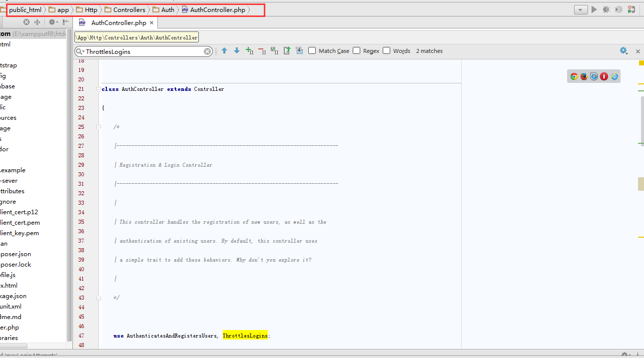
Task: Click the editor vertical scrollbar thumb
Action: tap(642, 120)
